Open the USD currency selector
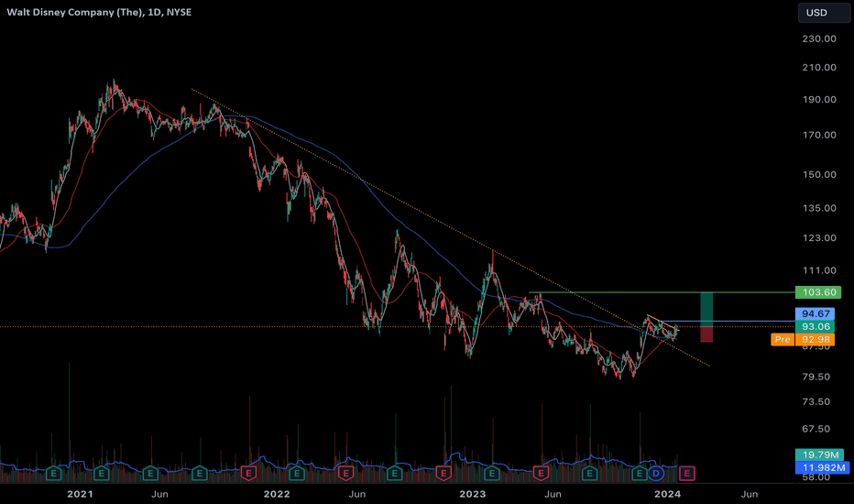The image size is (854, 504). tap(824, 13)
